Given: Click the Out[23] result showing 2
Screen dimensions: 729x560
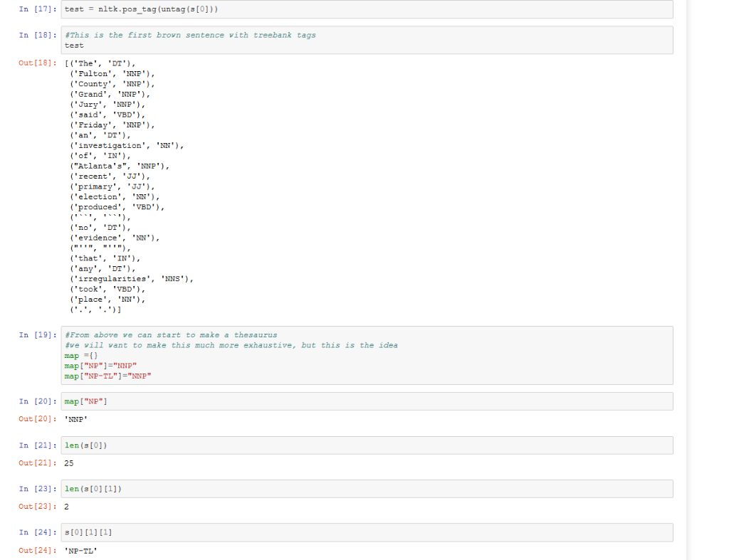Looking at the screenshot, I should (65, 507).
